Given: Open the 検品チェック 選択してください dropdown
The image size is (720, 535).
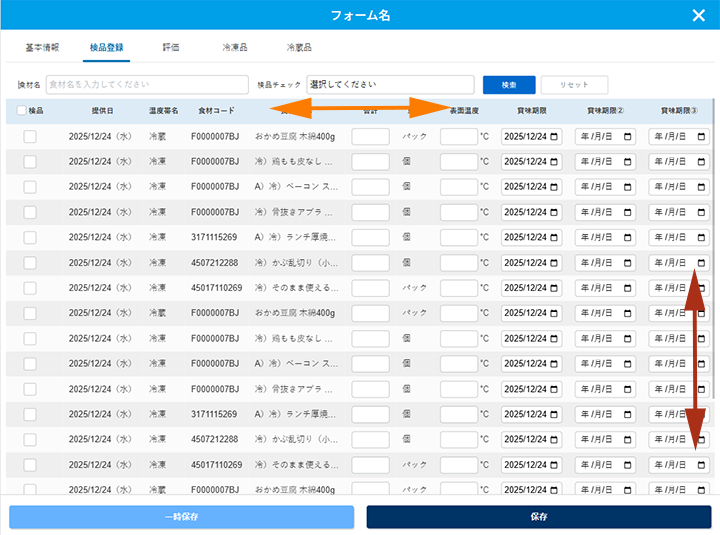Looking at the screenshot, I should [x=390, y=84].
